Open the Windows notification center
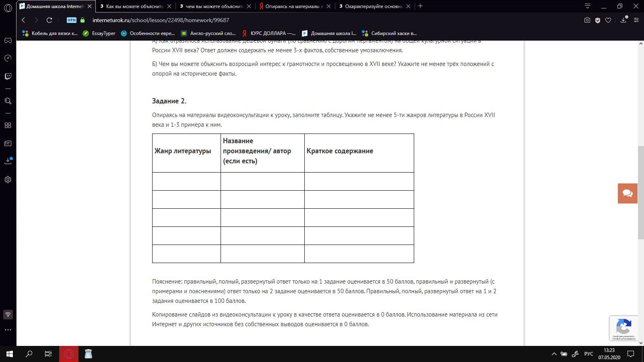The width and height of the screenshot is (644, 362). click(631, 354)
